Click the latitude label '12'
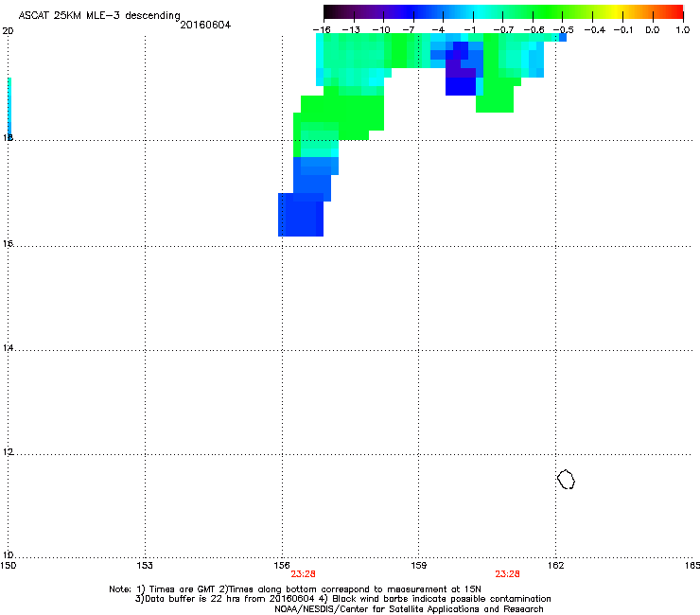Viewport: 700px width, 615px height. coord(8,452)
